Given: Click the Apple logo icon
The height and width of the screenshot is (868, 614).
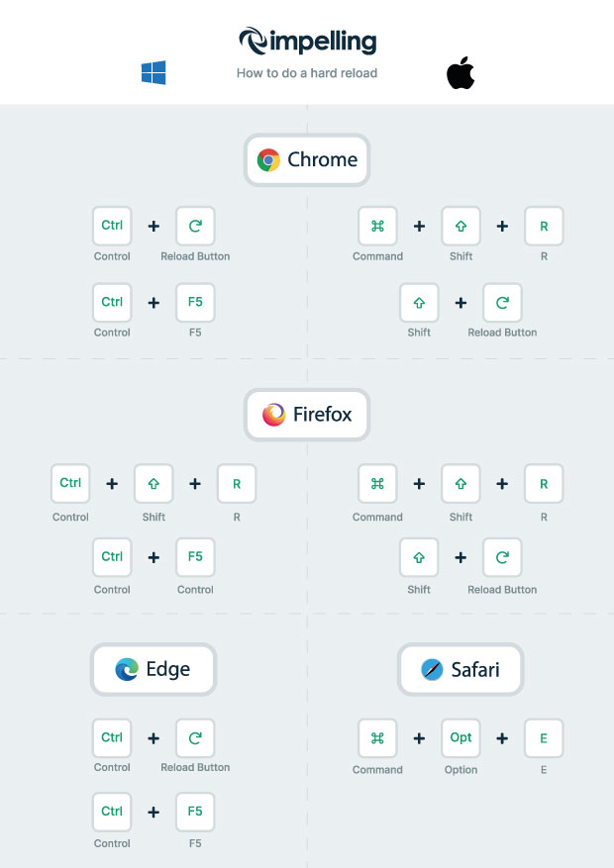Looking at the screenshot, I should click(460, 72).
